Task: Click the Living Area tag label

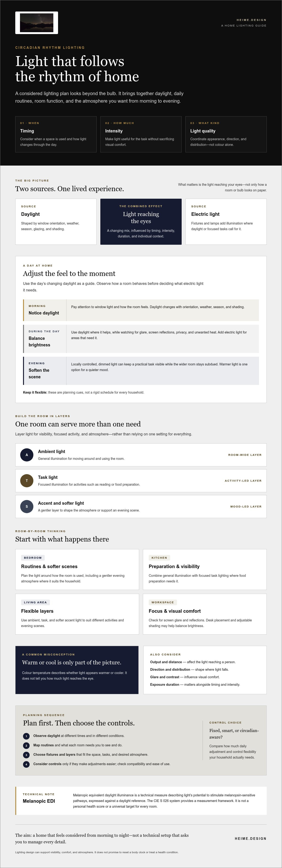Action: (x=35, y=602)
